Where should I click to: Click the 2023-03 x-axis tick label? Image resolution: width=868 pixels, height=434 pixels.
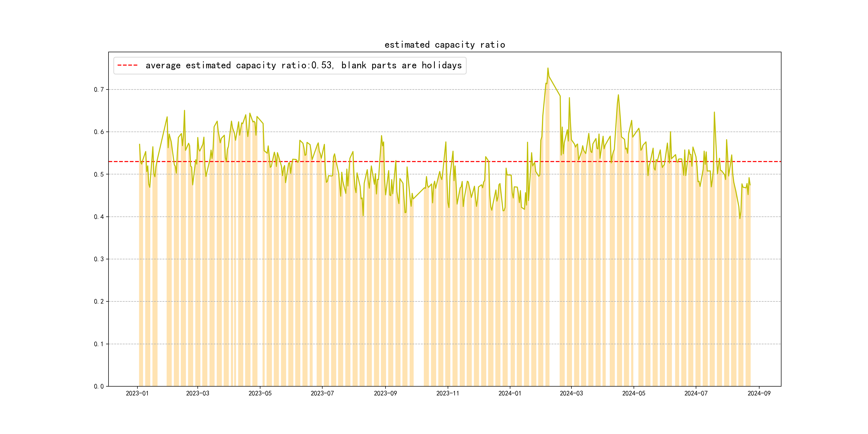[197, 393]
